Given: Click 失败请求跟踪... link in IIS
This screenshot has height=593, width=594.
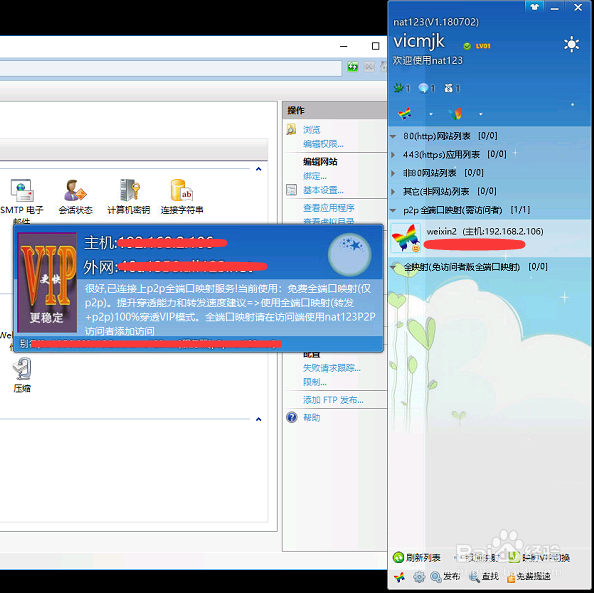Looking at the screenshot, I should point(331,368).
